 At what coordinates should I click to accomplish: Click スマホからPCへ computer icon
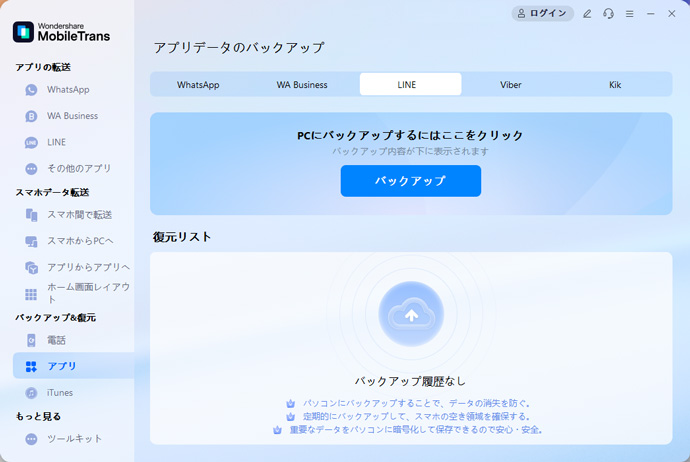point(31,241)
